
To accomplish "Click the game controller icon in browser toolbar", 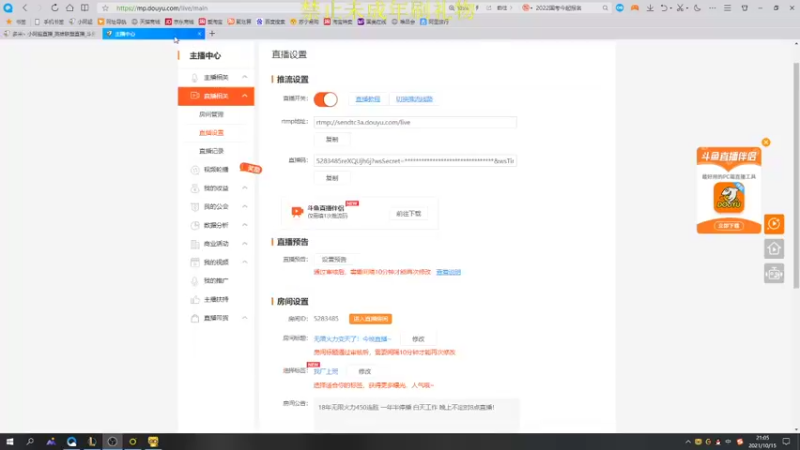I will point(635,8).
